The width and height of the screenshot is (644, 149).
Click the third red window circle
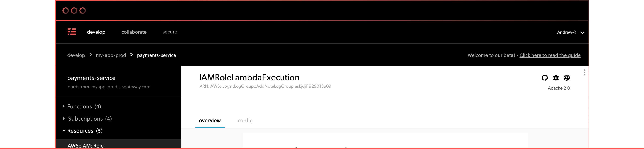coord(82,11)
